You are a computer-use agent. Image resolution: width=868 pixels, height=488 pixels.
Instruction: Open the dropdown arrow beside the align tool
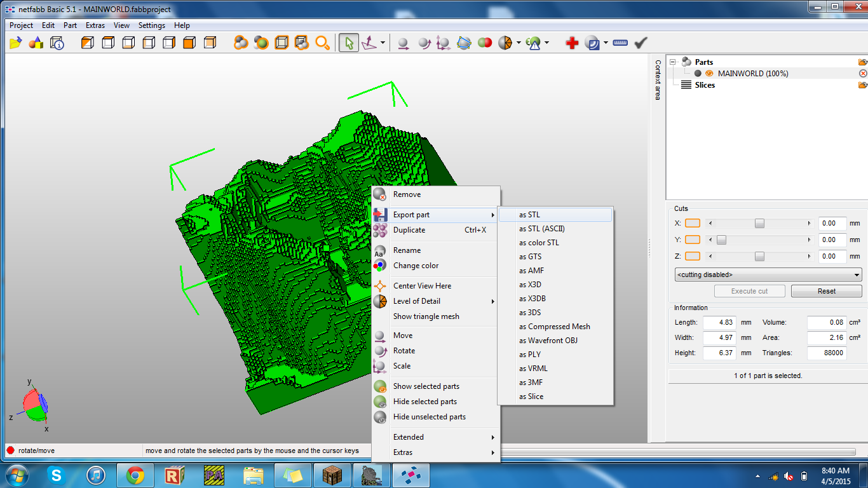click(383, 43)
